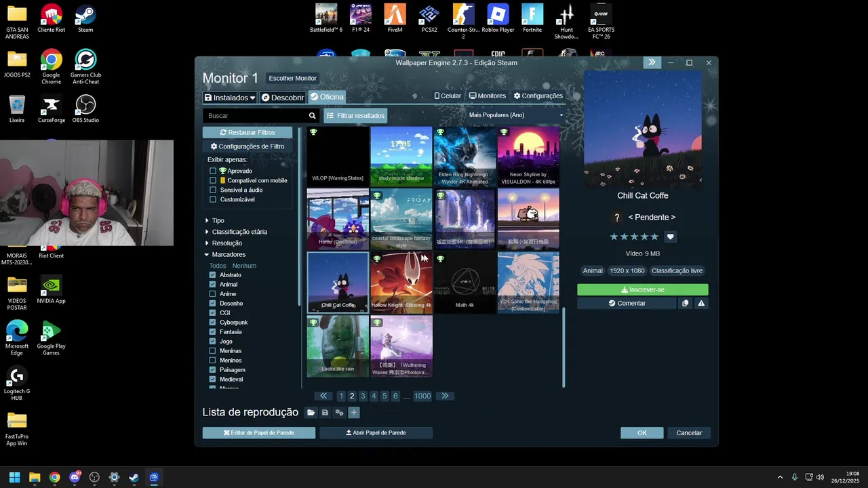The width and height of the screenshot is (868, 488).
Task: Uncheck the Paisagem tag
Action: click(x=212, y=370)
